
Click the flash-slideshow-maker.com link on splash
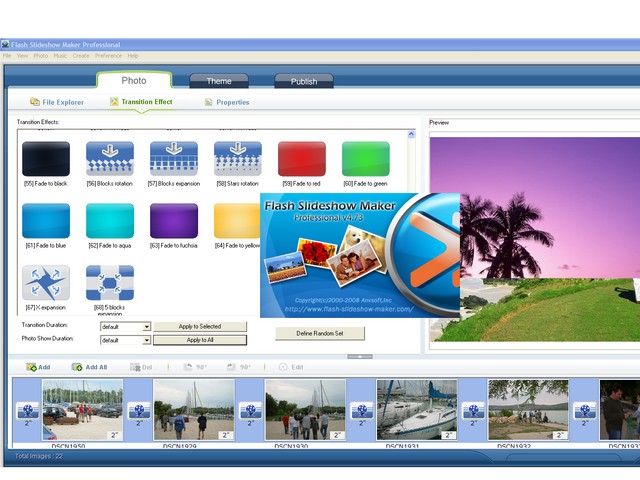click(349, 309)
